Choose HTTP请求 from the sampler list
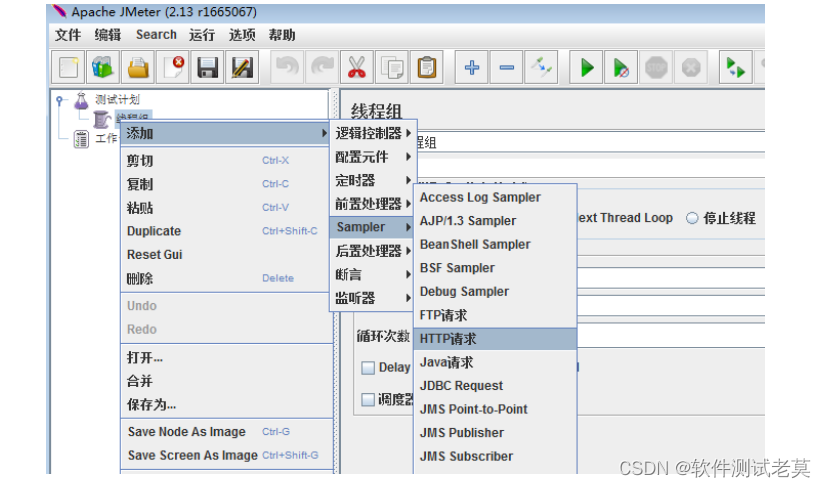 tap(495, 339)
